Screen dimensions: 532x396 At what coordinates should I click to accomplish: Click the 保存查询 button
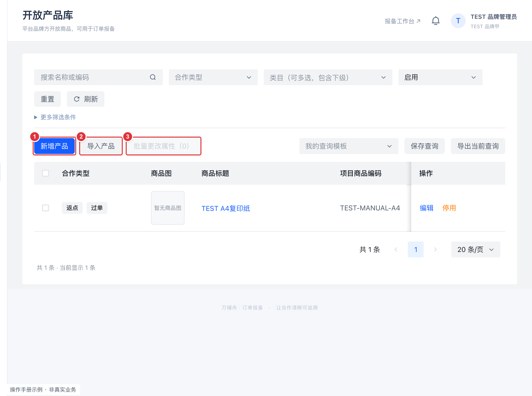click(425, 146)
